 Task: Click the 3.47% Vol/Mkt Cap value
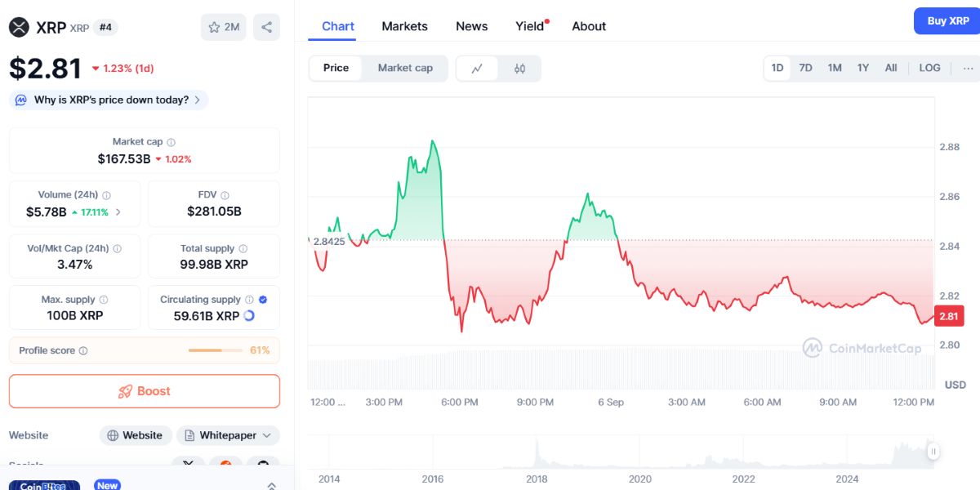[x=74, y=265]
